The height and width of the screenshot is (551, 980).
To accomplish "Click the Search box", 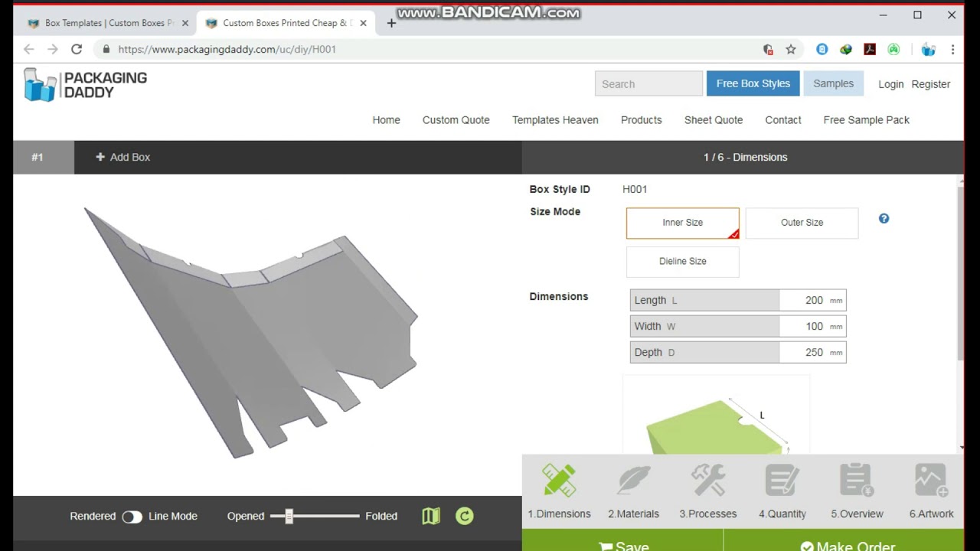I will 648,83.
